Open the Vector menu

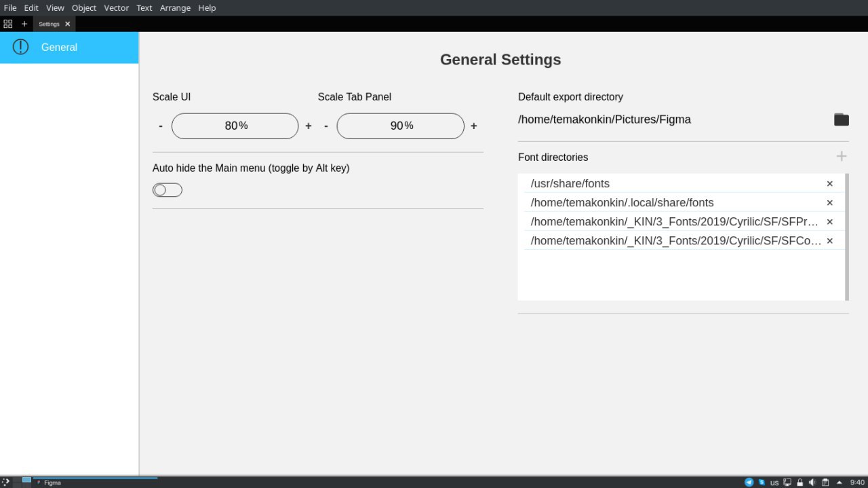pos(116,8)
